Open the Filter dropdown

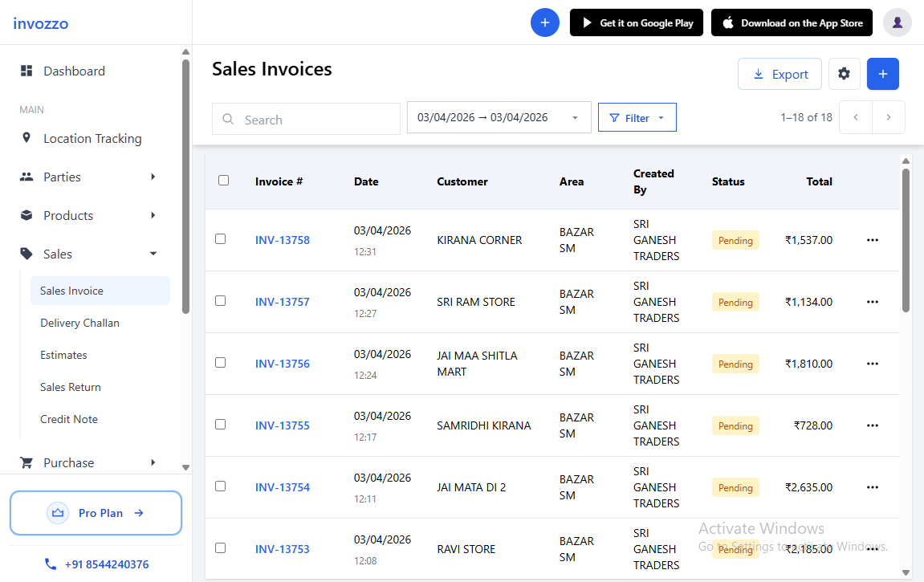coord(637,117)
